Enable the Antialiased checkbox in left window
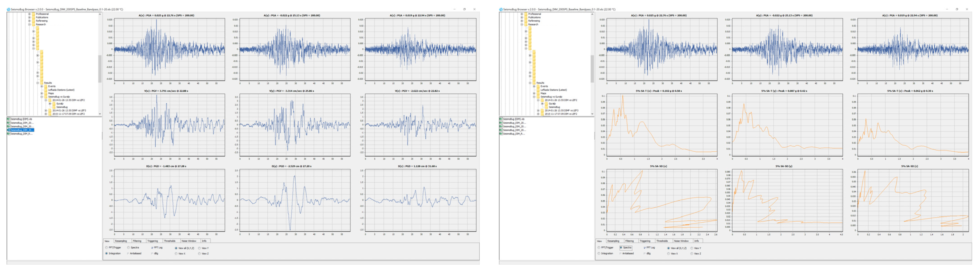The height and width of the screenshot is (273, 980). coord(128,254)
